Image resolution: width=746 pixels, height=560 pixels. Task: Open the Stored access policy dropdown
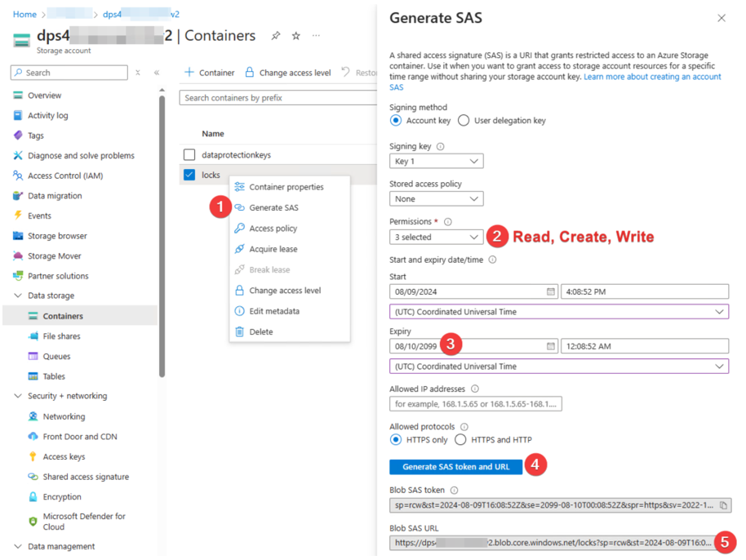pyautogui.click(x=437, y=199)
